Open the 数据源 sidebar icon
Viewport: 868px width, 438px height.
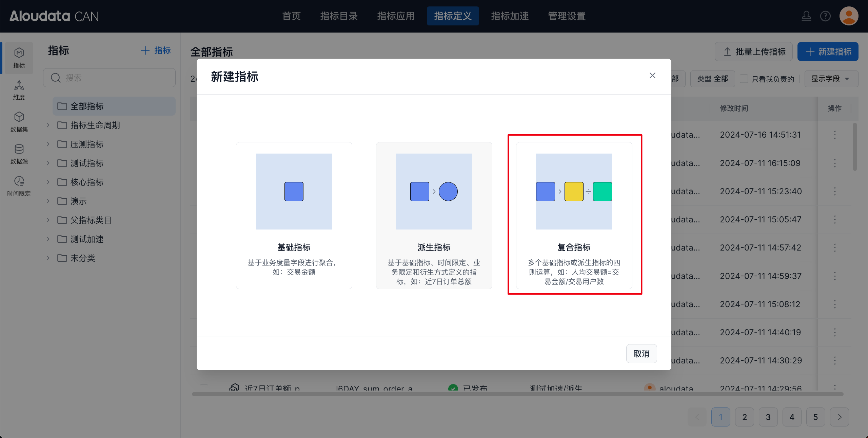pos(19,154)
